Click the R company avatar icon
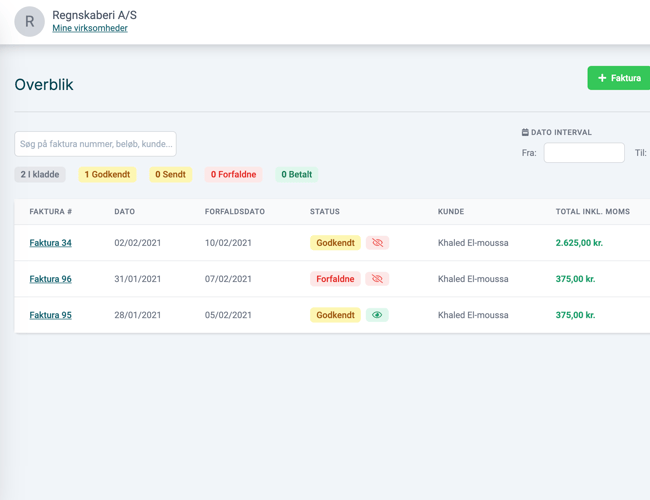 (29, 21)
